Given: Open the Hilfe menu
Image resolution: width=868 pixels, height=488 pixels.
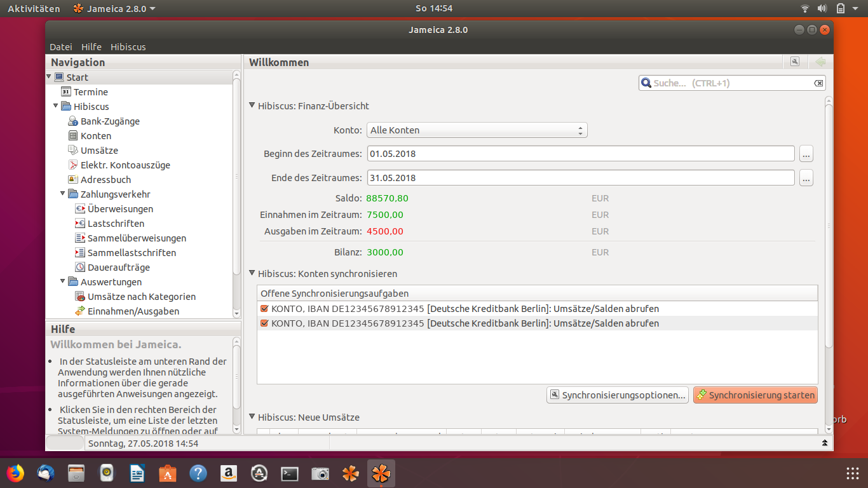Looking at the screenshot, I should tap(92, 47).
